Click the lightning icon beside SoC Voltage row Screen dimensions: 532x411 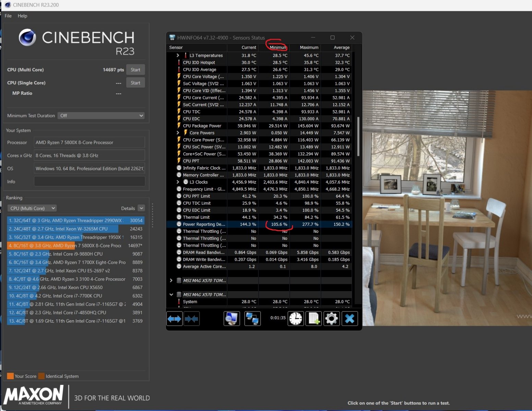pyautogui.click(x=179, y=84)
